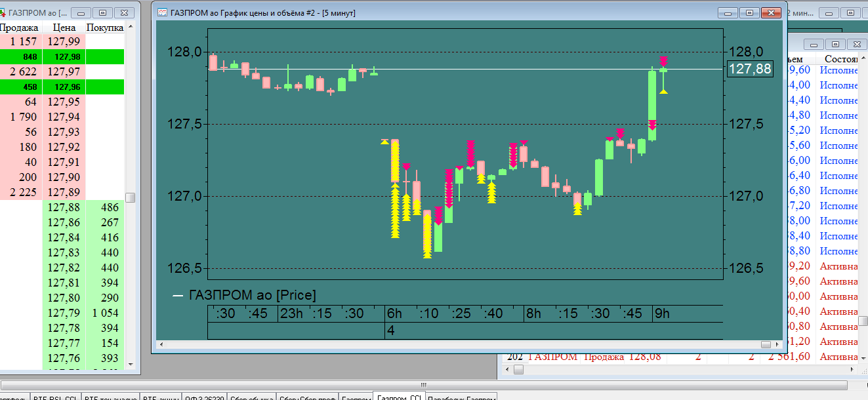Viewport: 868px width, 400px height.
Task: Open the Сбер обычка tab
Action: [252, 397]
